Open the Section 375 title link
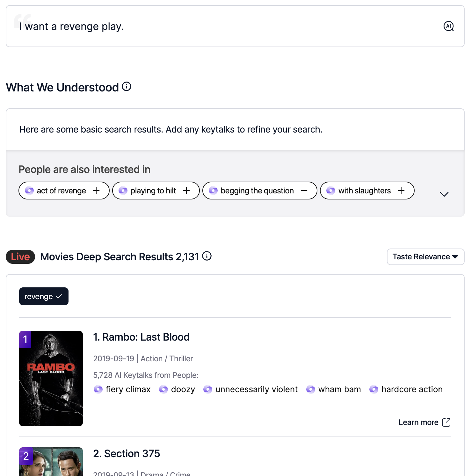 127,454
